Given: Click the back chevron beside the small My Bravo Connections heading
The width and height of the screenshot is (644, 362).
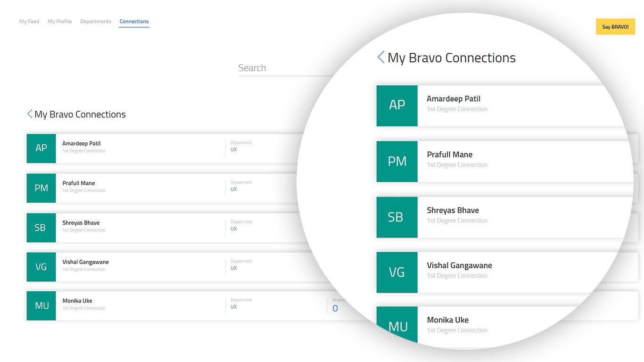Looking at the screenshot, I should pos(30,114).
